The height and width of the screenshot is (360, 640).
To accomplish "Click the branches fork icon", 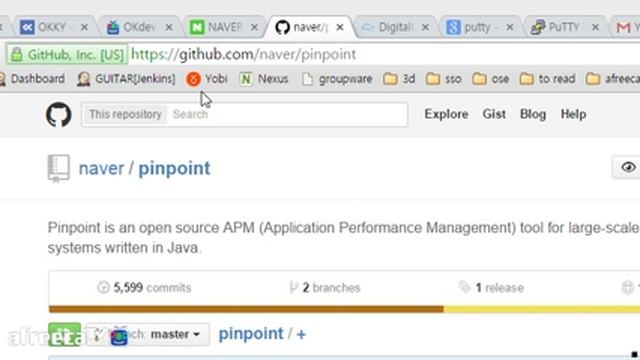I will 293,288.
